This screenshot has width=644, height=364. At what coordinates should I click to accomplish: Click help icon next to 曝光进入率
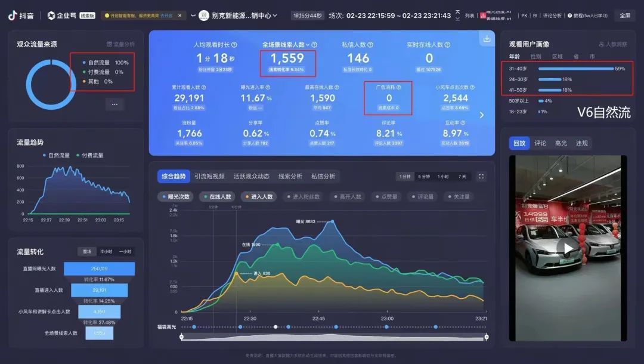pos(268,88)
